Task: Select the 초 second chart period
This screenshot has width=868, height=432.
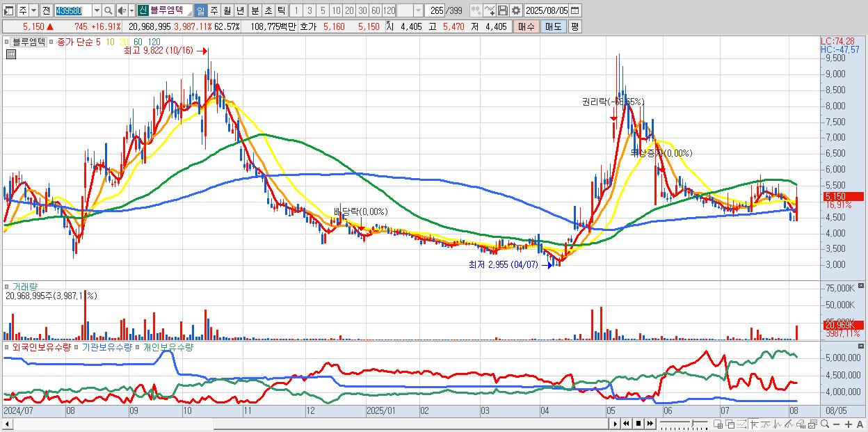Action: pos(268,10)
